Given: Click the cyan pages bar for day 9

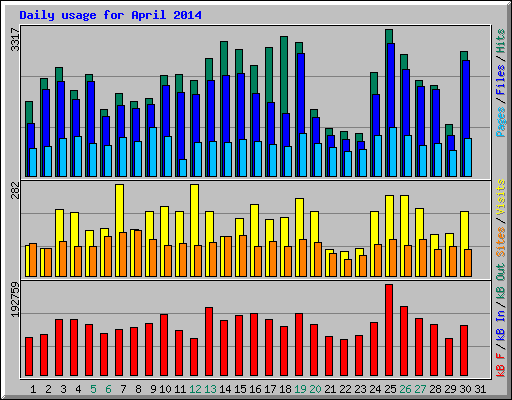Looking at the screenshot, I should [153, 152].
